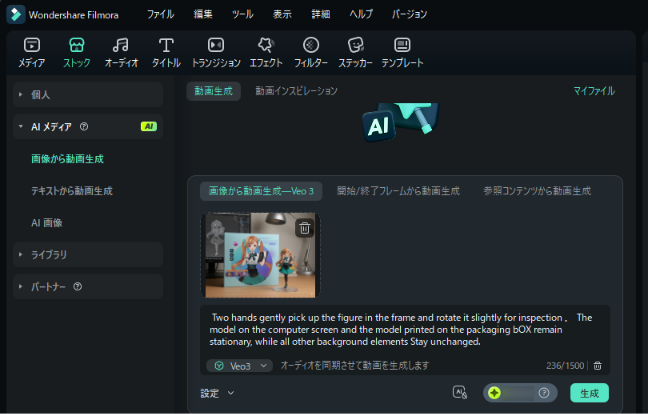Expand the パートナー sidebar section
The height and width of the screenshot is (414, 648).
pos(88,286)
